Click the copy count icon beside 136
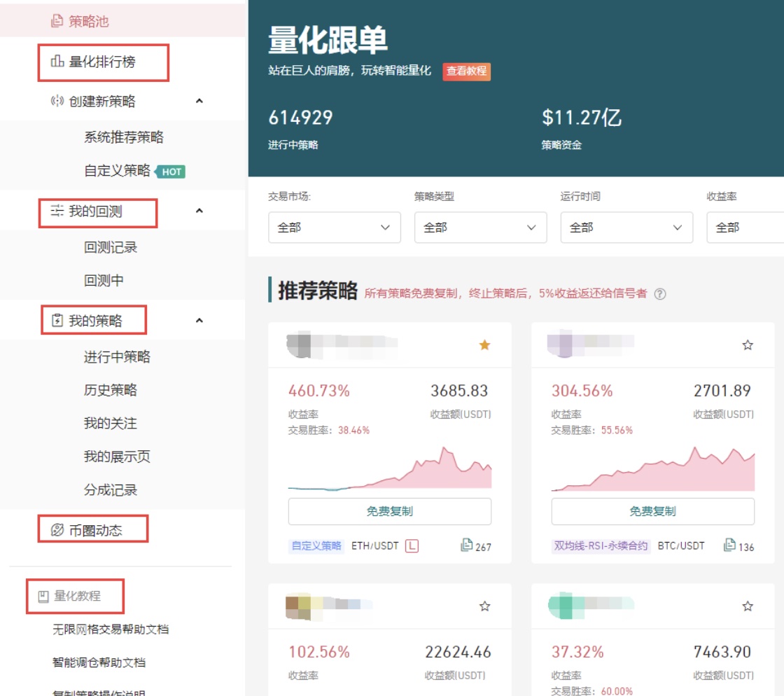Screen dimensions: 784x696 730,545
